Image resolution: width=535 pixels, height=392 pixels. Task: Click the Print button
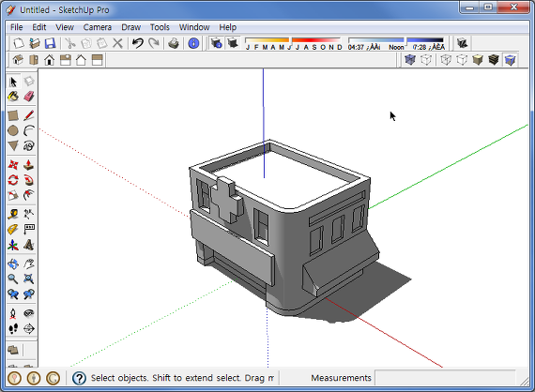[174, 43]
